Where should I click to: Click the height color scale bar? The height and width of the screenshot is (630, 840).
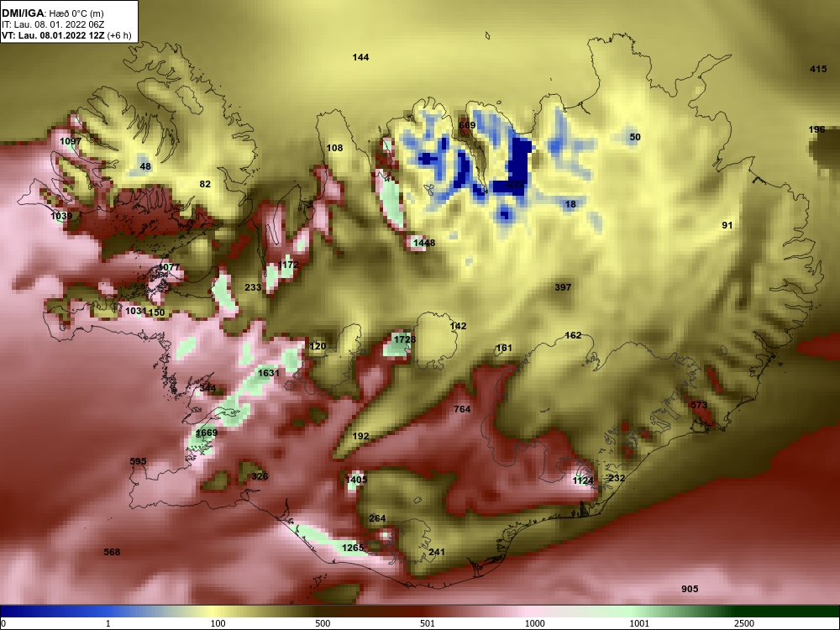pyautogui.click(x=420, y=612)
